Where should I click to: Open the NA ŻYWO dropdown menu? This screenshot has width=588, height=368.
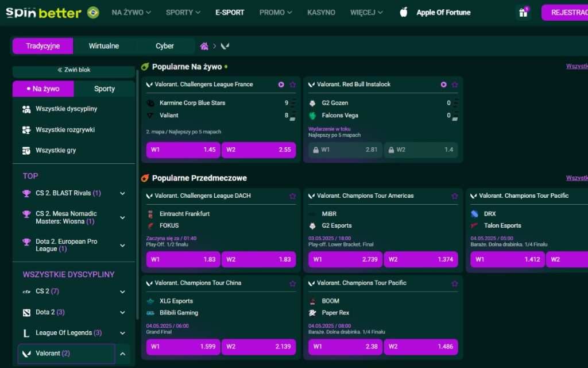pyautogui.click(x=131, y=12)
